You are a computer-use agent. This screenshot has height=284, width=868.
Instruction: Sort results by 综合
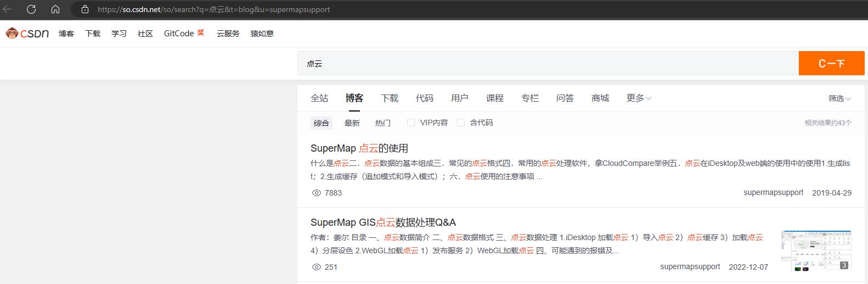(x=322, y=123)
